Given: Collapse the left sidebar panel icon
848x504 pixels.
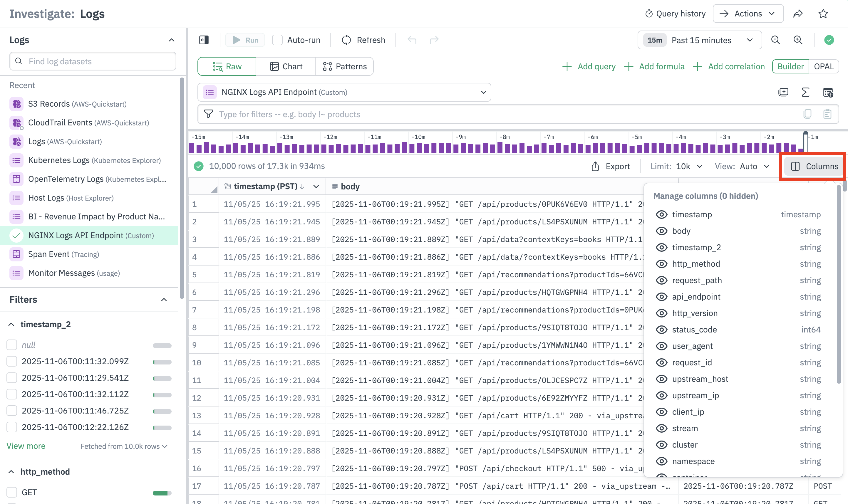Looking at the screenshot, I should coord(204,40).
